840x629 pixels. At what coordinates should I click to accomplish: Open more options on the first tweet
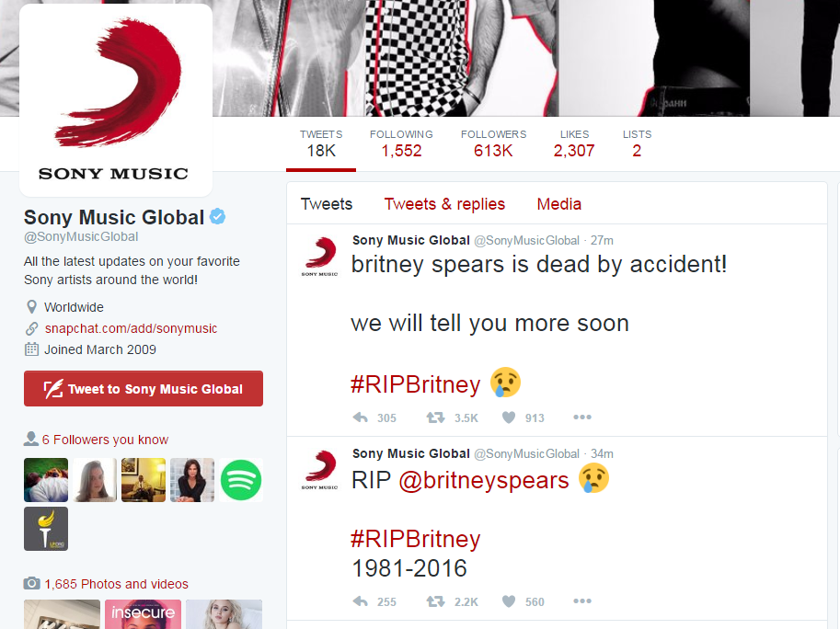point(582,417)
